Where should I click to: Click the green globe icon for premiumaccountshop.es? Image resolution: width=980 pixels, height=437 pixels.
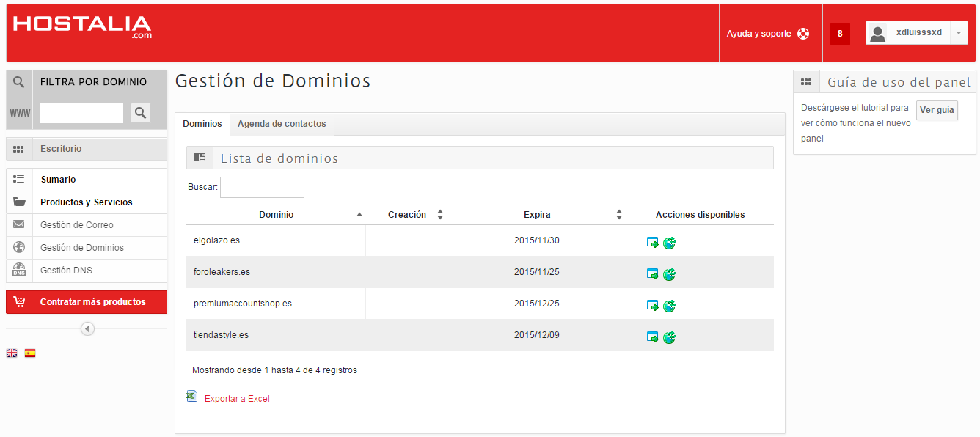(x=669, y=306)
